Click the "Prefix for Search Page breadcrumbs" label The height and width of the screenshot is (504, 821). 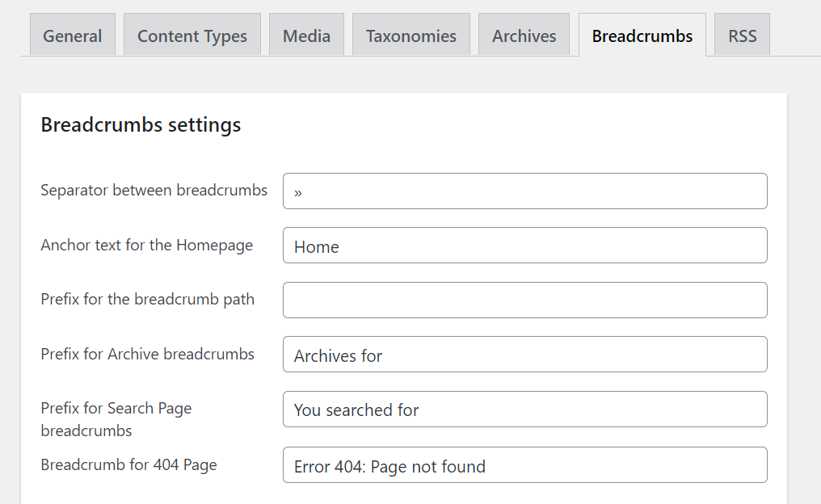116,419
